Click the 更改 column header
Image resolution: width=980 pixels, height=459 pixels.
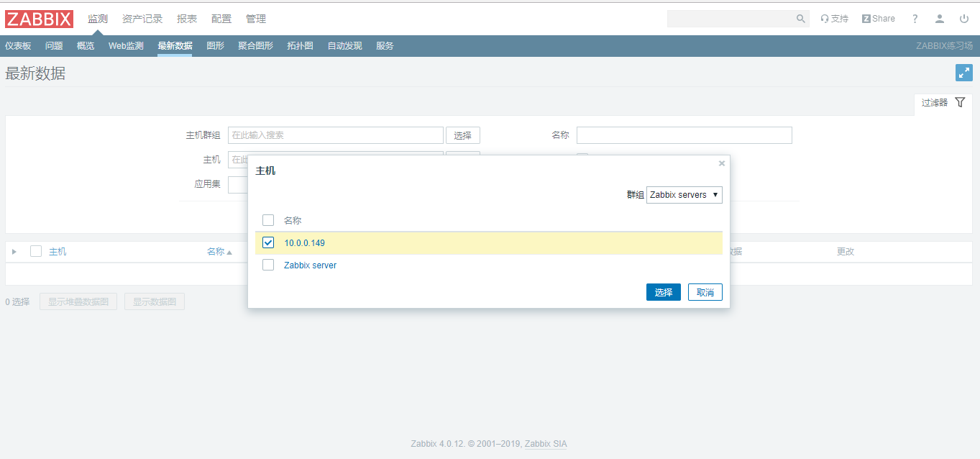click(846, 252)
